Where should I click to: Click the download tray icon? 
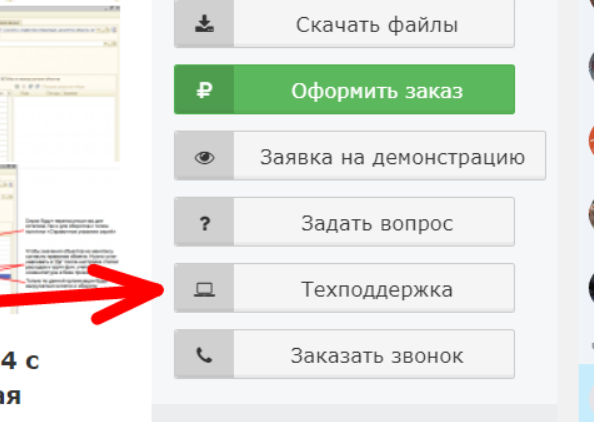204,24
